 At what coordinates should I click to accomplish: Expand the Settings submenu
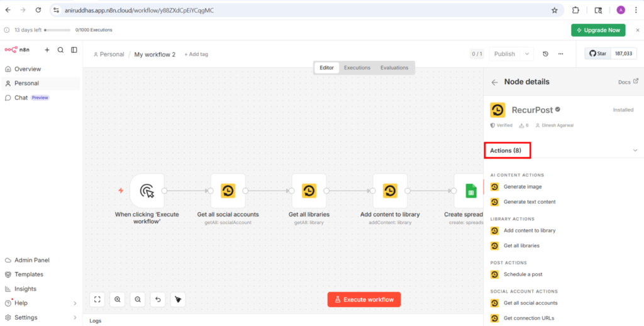[75, 318]
